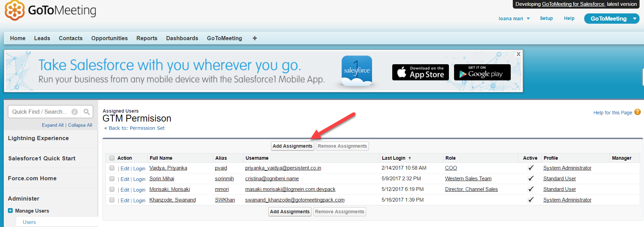Open the Contacts tab

pyautogui.click(x=70, y=38)
